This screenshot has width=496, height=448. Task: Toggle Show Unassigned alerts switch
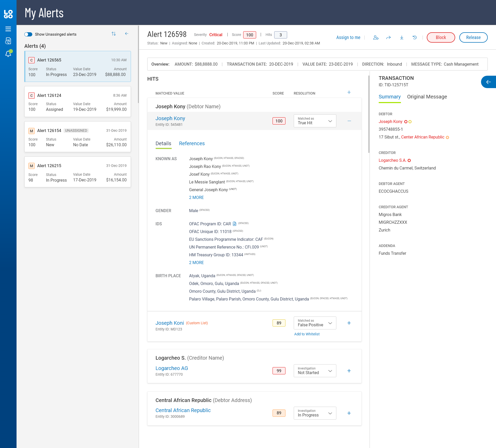28,34
